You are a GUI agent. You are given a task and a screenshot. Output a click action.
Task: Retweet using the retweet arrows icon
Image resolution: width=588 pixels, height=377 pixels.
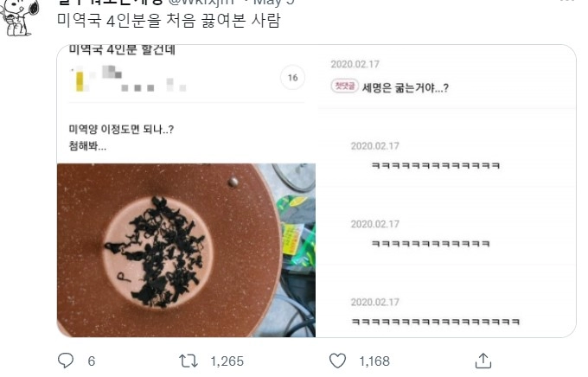point(189,361)
